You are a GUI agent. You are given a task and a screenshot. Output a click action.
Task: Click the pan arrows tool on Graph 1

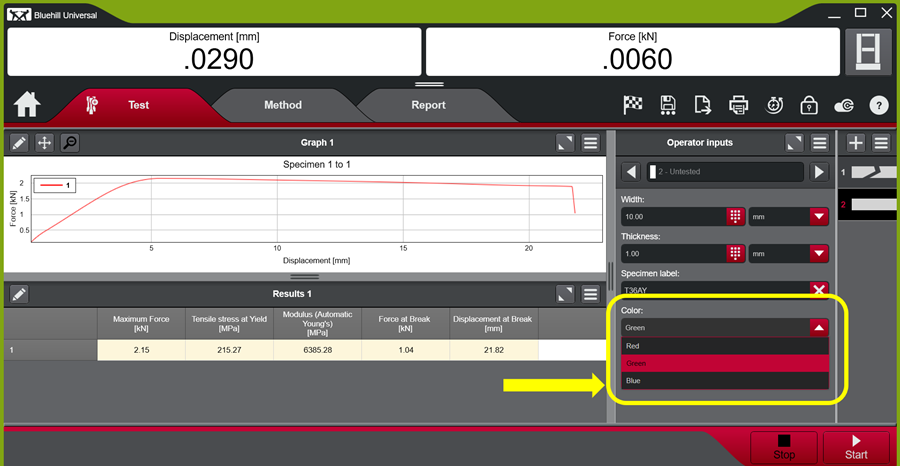pyautogui.click(x=44, y=143)
